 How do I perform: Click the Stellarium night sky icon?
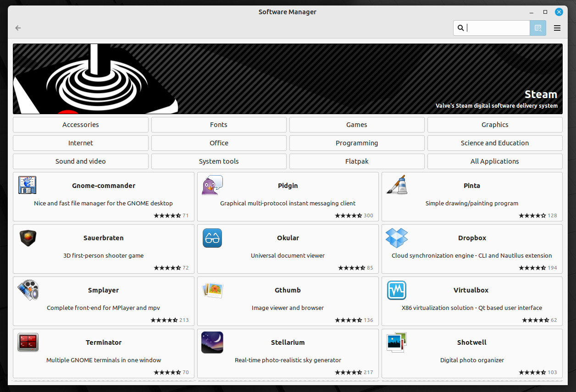pyautogui.click(x=212, y=342)
